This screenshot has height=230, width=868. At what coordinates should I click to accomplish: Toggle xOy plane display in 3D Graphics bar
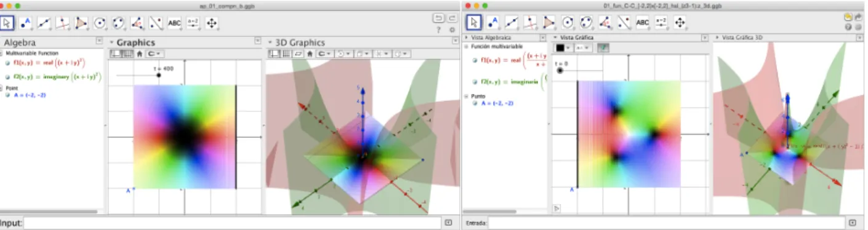pos(298,54)
